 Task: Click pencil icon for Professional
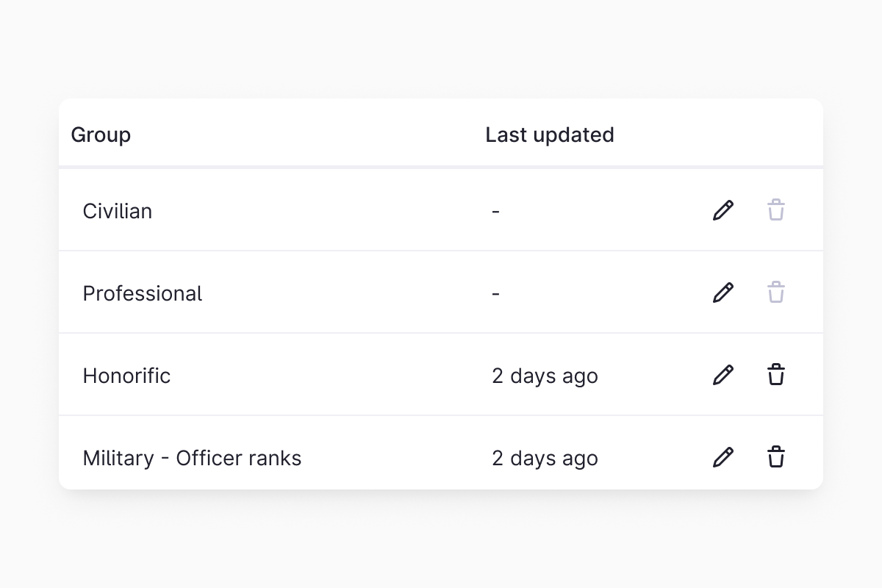(x=723, y=293)
